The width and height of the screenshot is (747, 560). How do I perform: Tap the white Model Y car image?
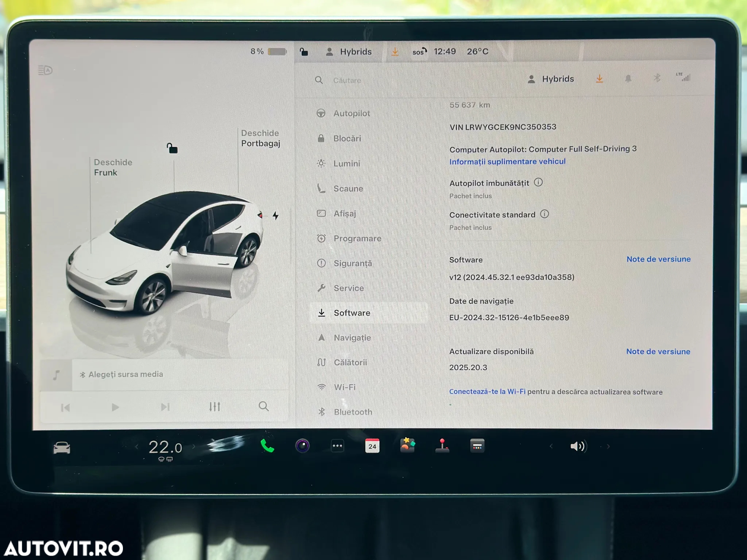click(165, 253)
